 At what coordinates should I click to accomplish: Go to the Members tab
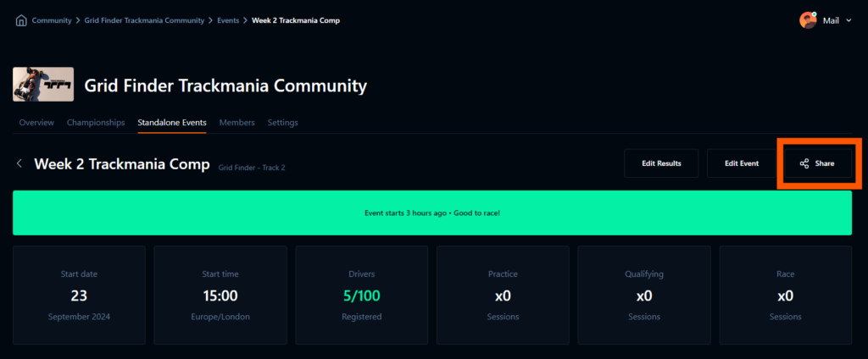[236, 123]
